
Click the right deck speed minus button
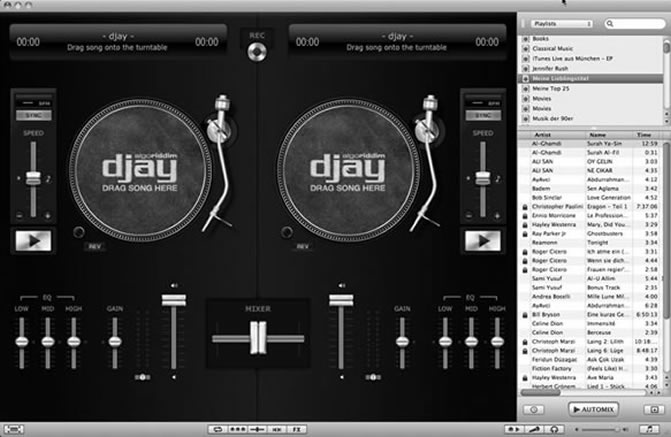469,216
